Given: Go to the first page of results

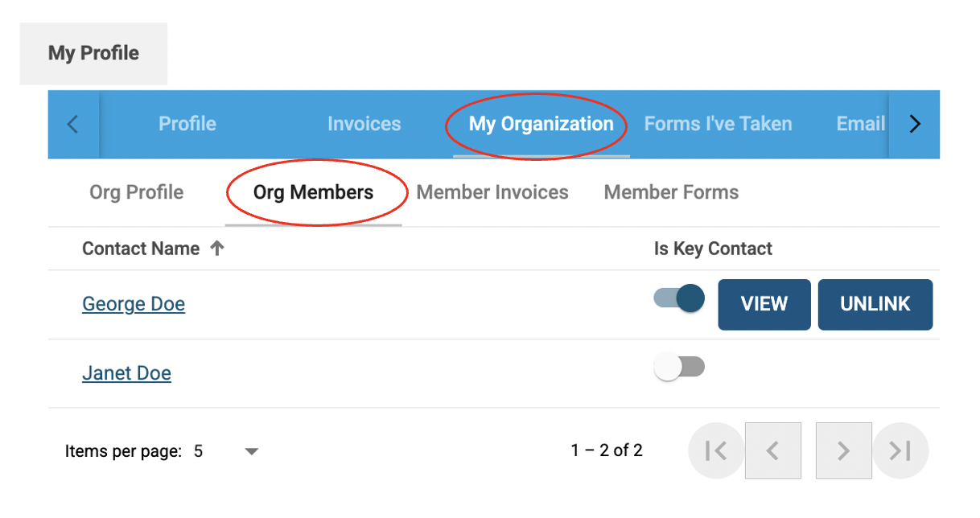Looking at the screenshot, I should coord(716,450).
